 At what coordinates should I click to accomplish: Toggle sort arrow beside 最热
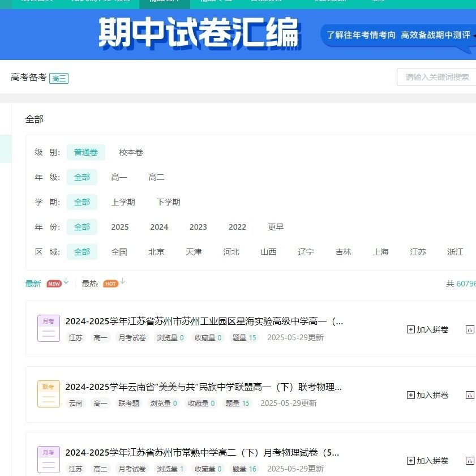[x=122, y=281]
